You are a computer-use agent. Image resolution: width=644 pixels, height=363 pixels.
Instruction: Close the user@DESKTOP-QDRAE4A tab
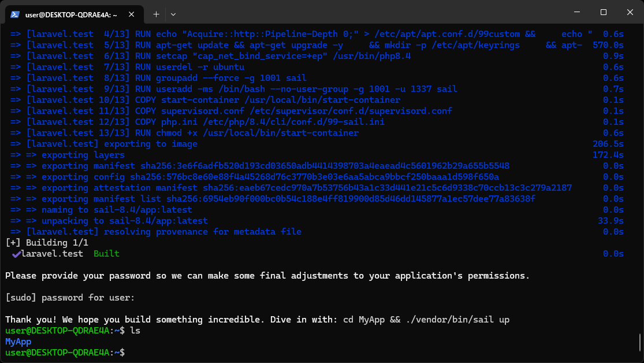tap(132, 14)
